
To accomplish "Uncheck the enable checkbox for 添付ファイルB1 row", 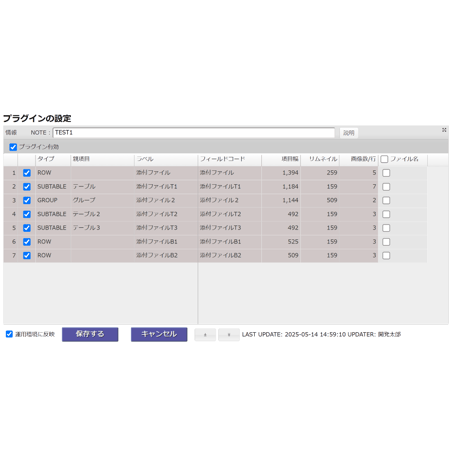I will point(27,242).
